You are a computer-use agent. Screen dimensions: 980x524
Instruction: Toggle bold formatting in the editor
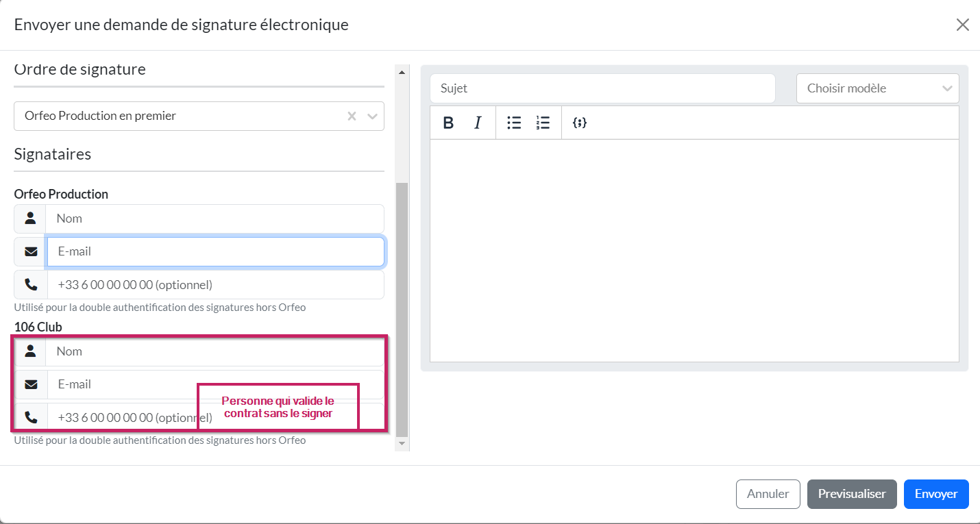tap(448, 123)
